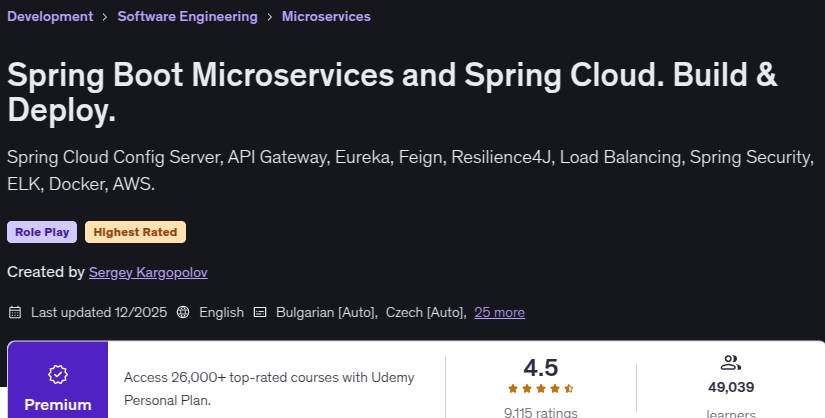
Task: Click the Premium badge checkmark icon
Action: pyautogui.click(x=58, y=374)
